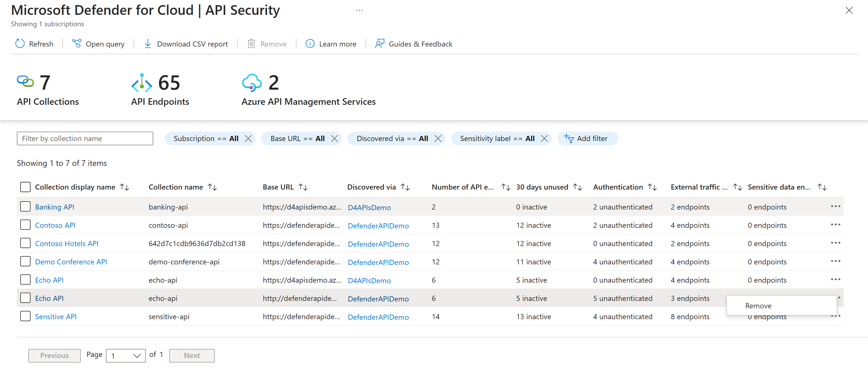
Task: Click the API Collections link icon
Action: 26,82
